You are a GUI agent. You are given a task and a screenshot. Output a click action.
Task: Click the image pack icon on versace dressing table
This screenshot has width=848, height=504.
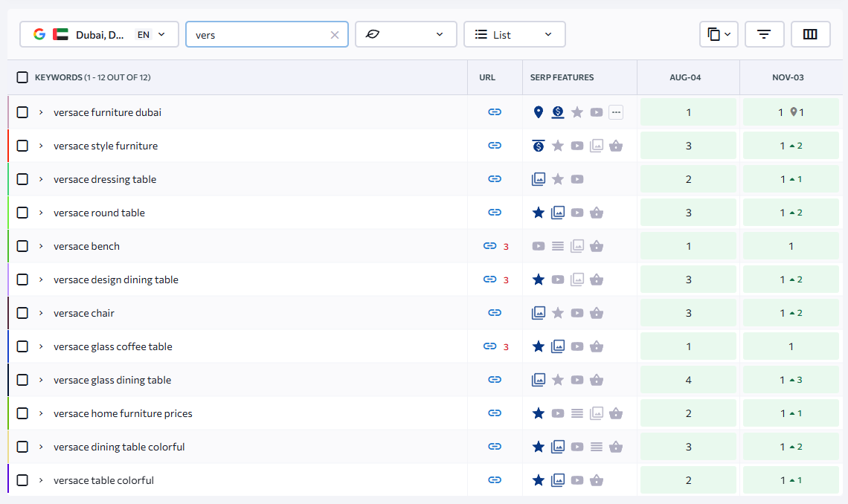click(539, 178)
